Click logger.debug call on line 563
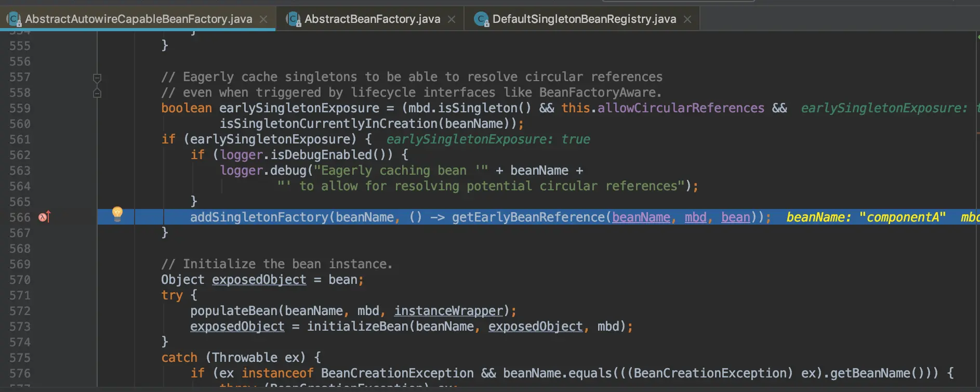 (263, 171)
